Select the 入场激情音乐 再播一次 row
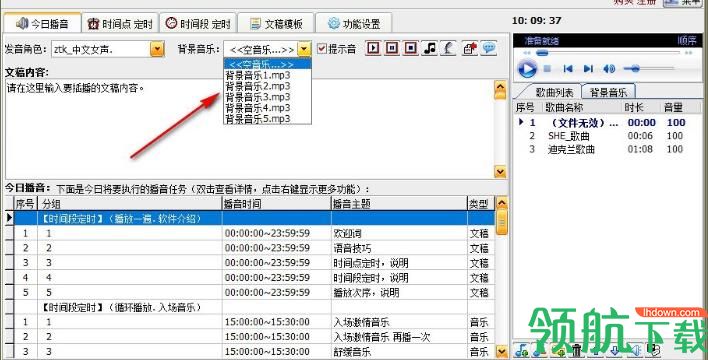The height and width of the screenshot is (360, 708). 255,337
